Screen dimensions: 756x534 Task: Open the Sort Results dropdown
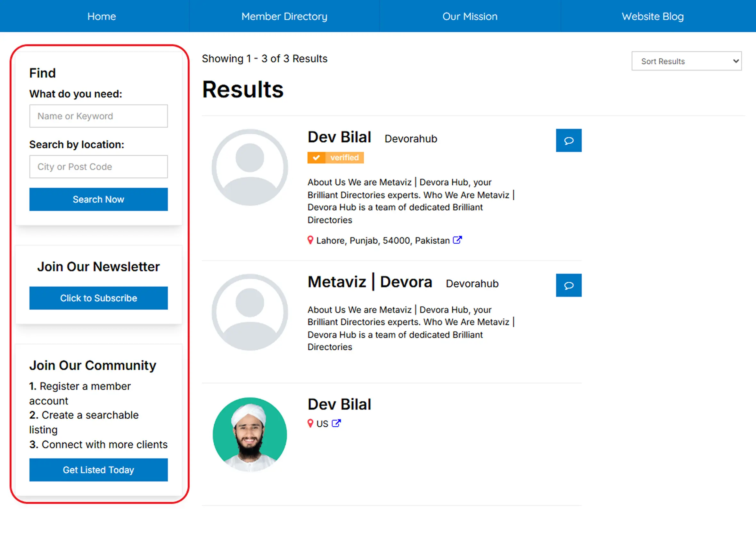(686, 61)
